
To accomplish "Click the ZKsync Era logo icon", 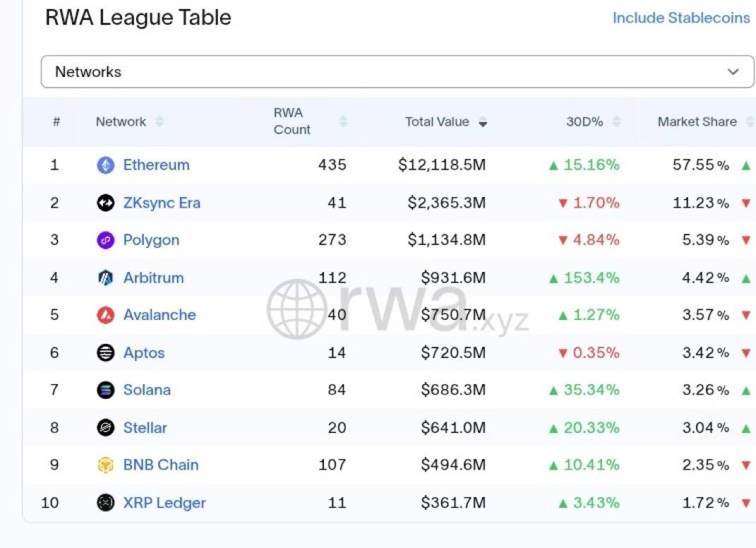I will [x=105, y=203].
